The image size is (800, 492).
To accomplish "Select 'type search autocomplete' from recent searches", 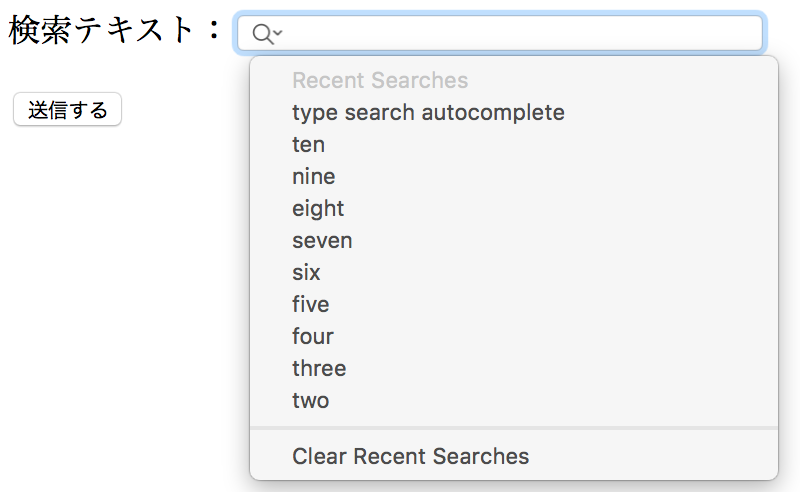I will point(428,112).
